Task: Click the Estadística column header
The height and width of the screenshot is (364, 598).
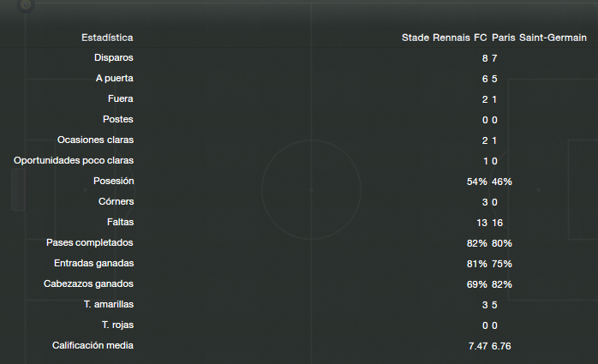Action: [107, 38]
